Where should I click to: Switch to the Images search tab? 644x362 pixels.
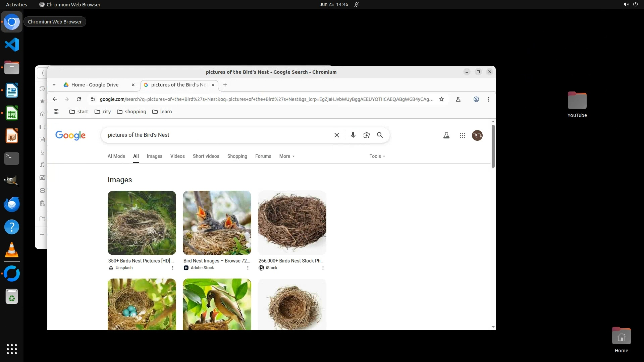coord(154,156)
